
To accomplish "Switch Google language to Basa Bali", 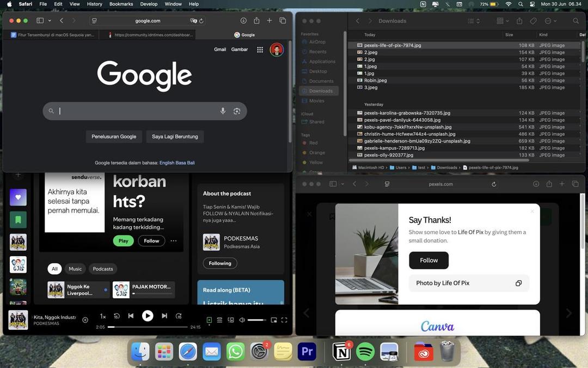I will point(185,162).
